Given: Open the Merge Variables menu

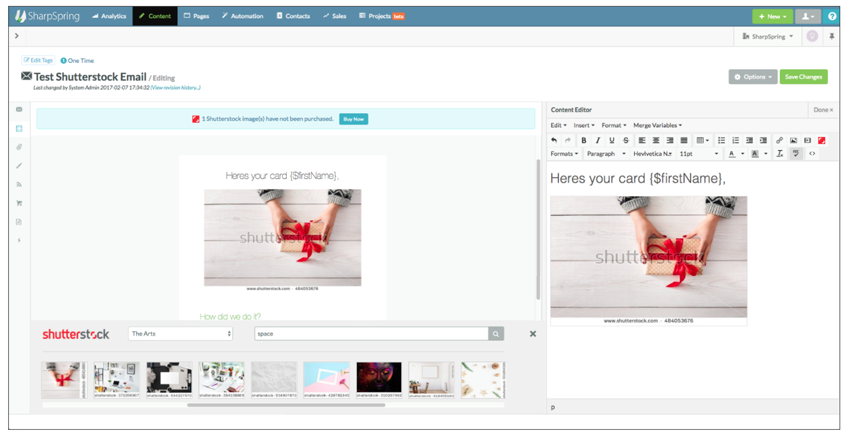Looking at the screenshot, I should point(657,125).
